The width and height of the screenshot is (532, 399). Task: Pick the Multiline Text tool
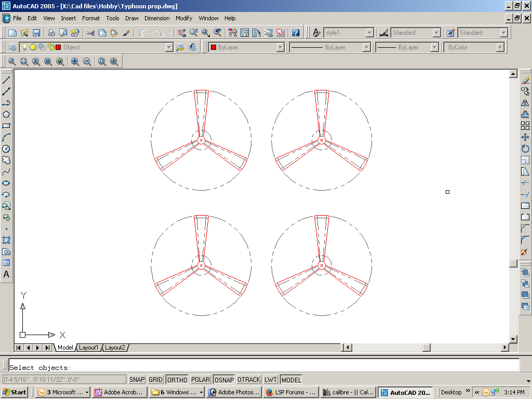6,274
